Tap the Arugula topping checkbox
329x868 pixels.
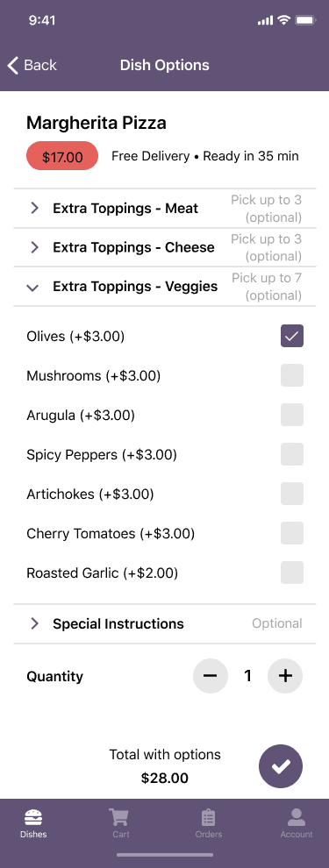pyautogui.click(x=292, y=415)
